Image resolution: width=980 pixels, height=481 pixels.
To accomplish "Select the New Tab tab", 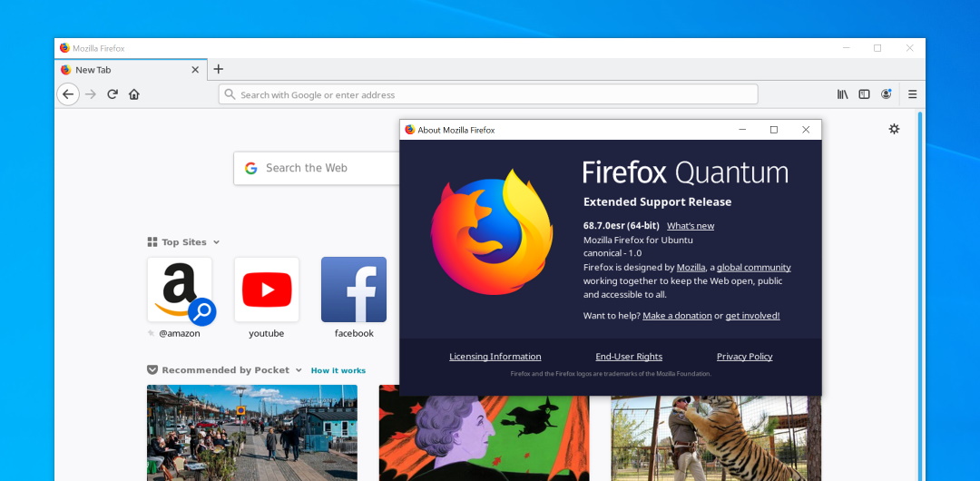I will coord(131,70).
